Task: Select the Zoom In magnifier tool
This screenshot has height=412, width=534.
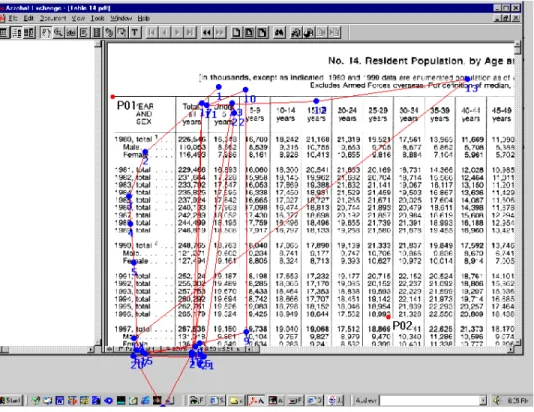Action: click(x=59, y=33)
